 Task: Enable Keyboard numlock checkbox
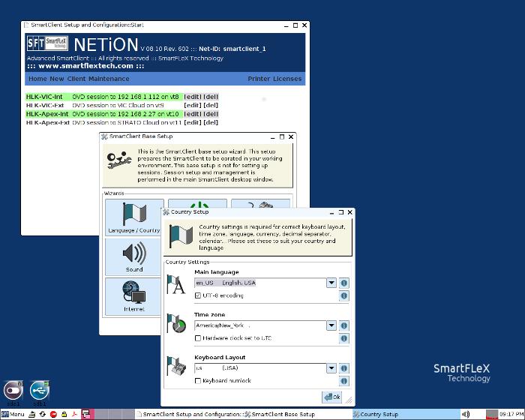198,381
